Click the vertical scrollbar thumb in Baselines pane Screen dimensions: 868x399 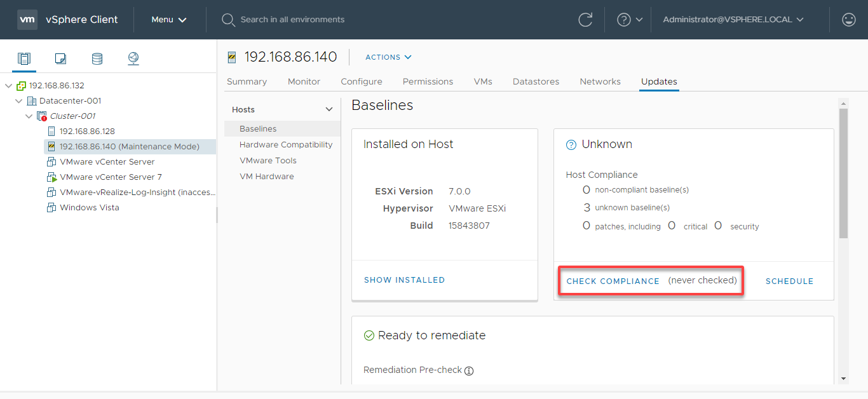point(843,173)
